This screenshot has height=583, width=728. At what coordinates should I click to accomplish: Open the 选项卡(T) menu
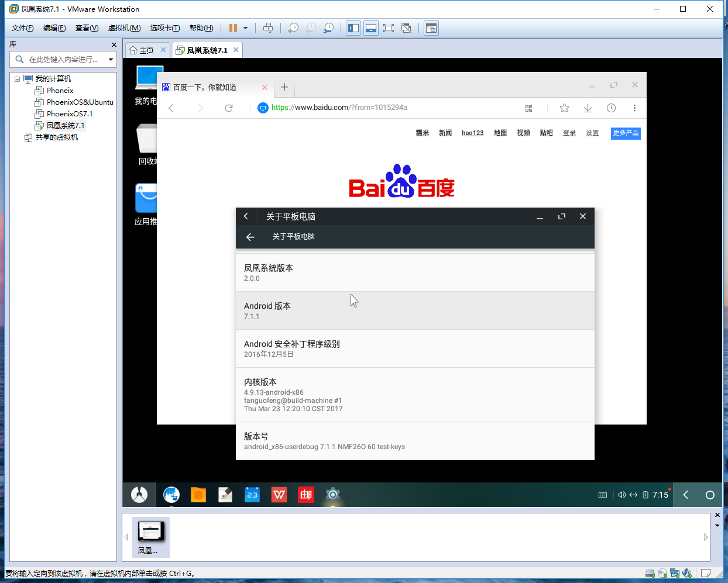165,28
